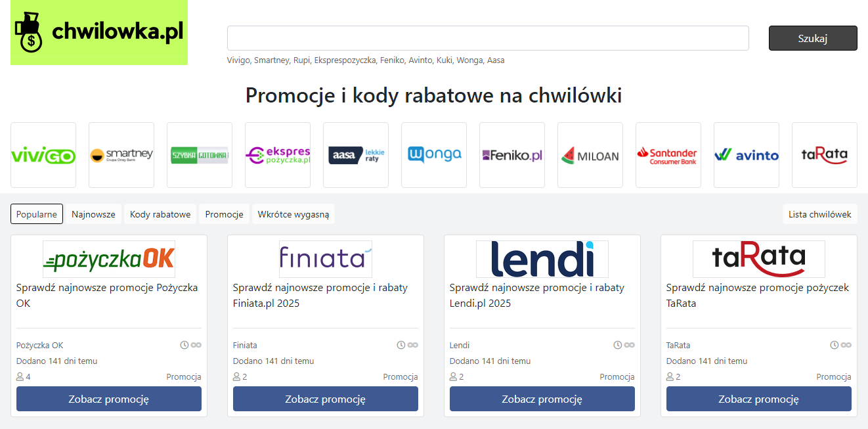The height and width of the screenshot is (429, 868).
Task: Click clock icon on Pożyczka OK card
Action: coord(184,345)
